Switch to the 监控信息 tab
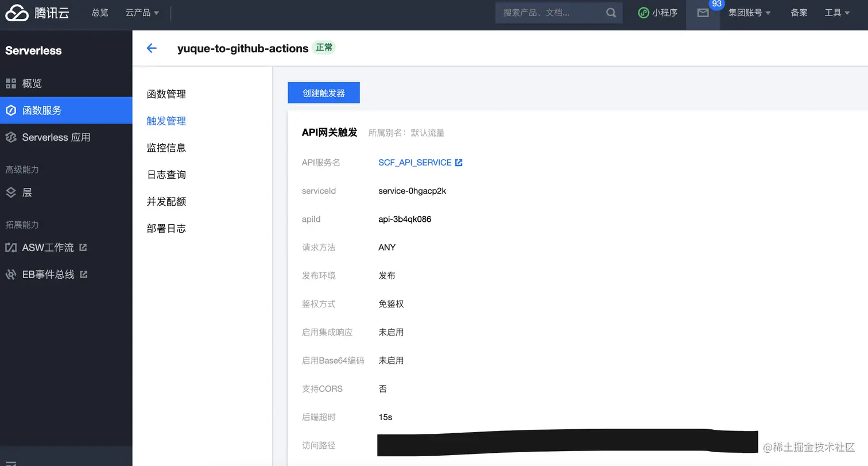This screenshot has height=466, width=868. (166, 148)
